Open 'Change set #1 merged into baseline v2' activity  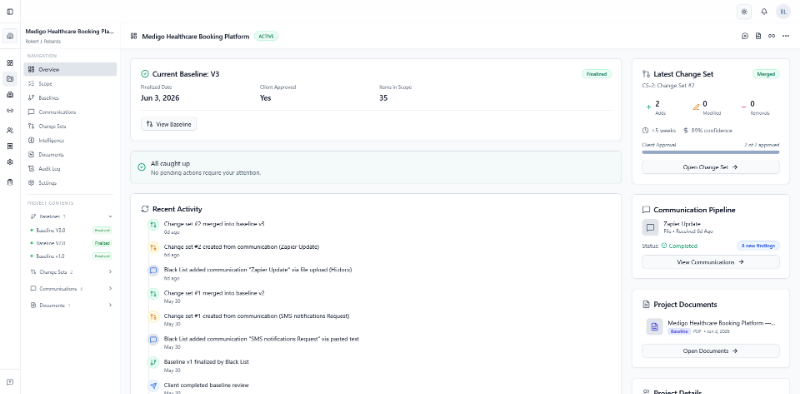pyautogui.click(x=214, y=293)
